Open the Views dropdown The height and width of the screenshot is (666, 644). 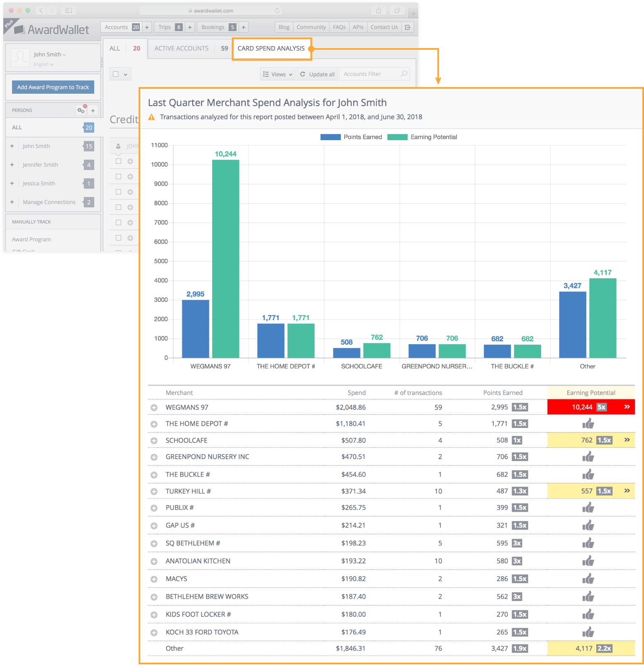tap(278, 74)
